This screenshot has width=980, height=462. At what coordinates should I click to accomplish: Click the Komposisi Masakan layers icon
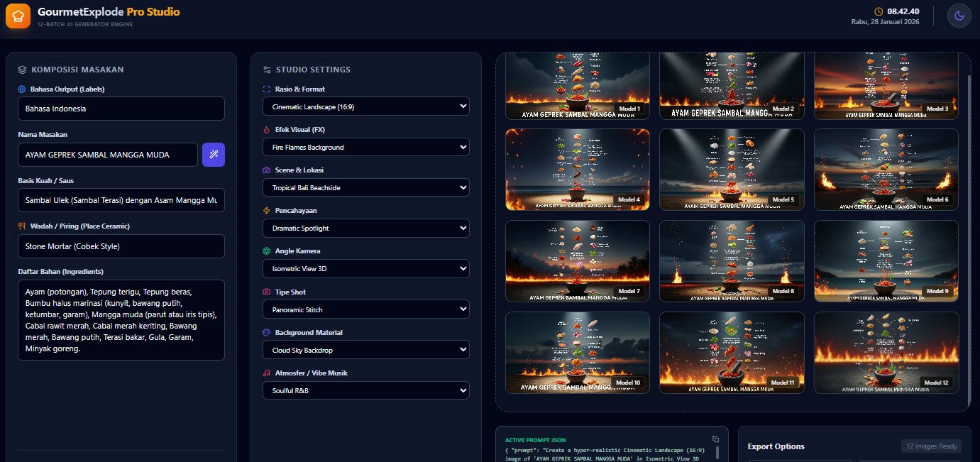pyautogui.click(x=23, y=70)
